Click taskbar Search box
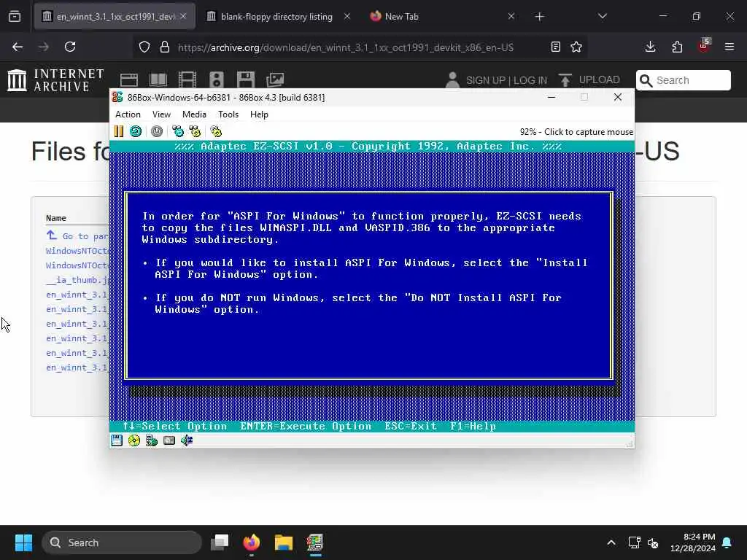747x560 pixels. pos(122,542)
